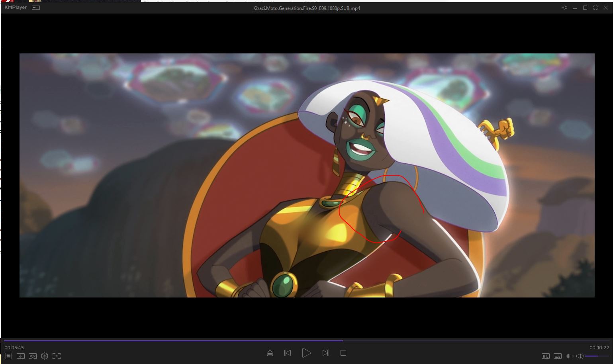
Task: Open the playlist panel icon
Action: [9, 356]
